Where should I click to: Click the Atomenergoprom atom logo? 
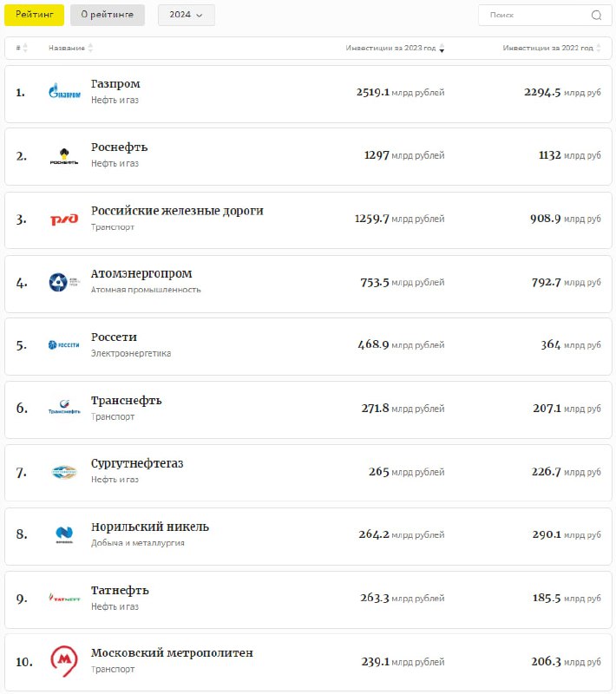[64, 283]
